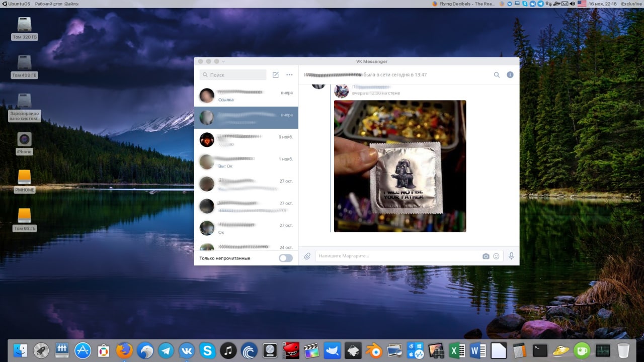
Task: Open the Final Cut clapperboard dock icon
Action: tap(311, 350)
